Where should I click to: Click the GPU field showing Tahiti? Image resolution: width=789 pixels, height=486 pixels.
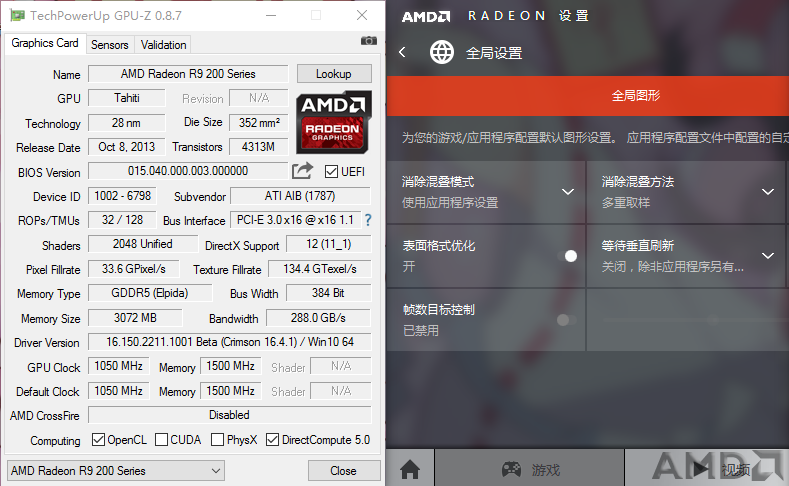pyautogui.click(x=126, y=98)
